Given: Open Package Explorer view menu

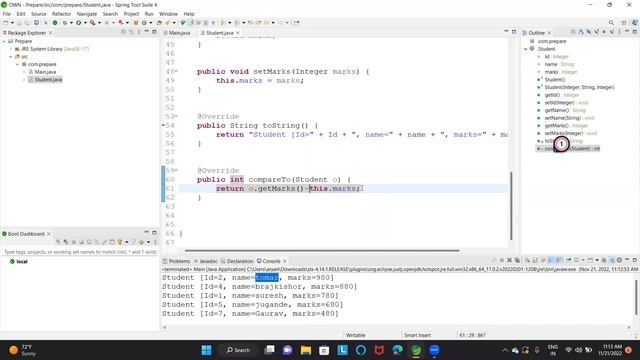Looking at the screenshot, I should (x=139, y=32).
